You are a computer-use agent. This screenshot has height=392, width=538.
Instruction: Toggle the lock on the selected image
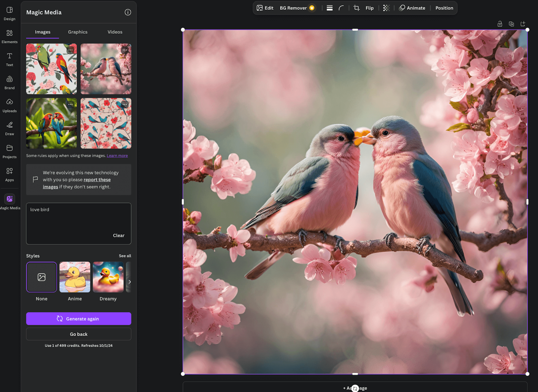500,24
